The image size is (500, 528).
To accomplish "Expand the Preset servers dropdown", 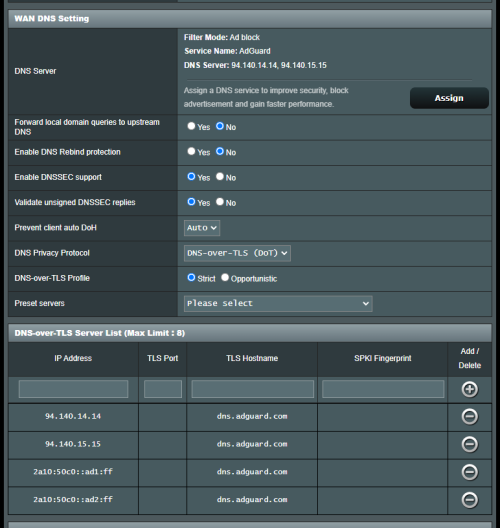I will pyautogui.click(x=278, y=304).
